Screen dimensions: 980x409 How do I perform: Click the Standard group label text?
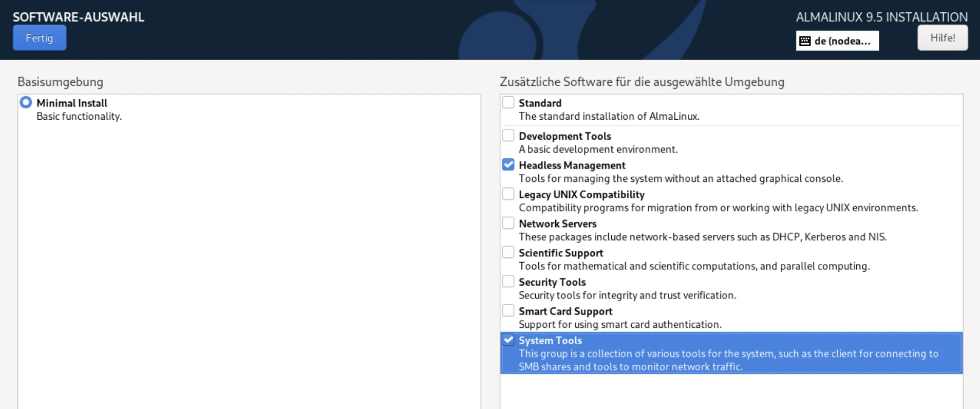coord(540,103)
